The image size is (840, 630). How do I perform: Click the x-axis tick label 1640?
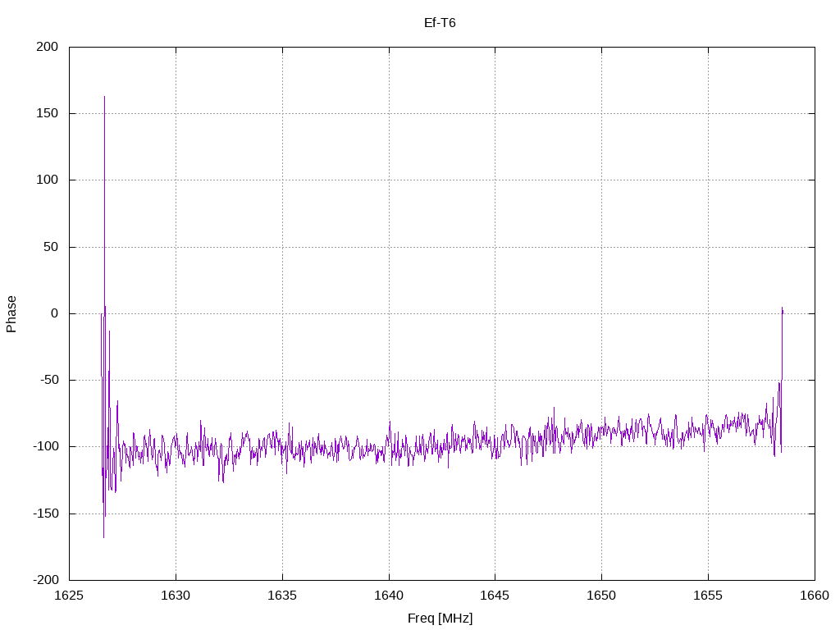click(389, 596)
